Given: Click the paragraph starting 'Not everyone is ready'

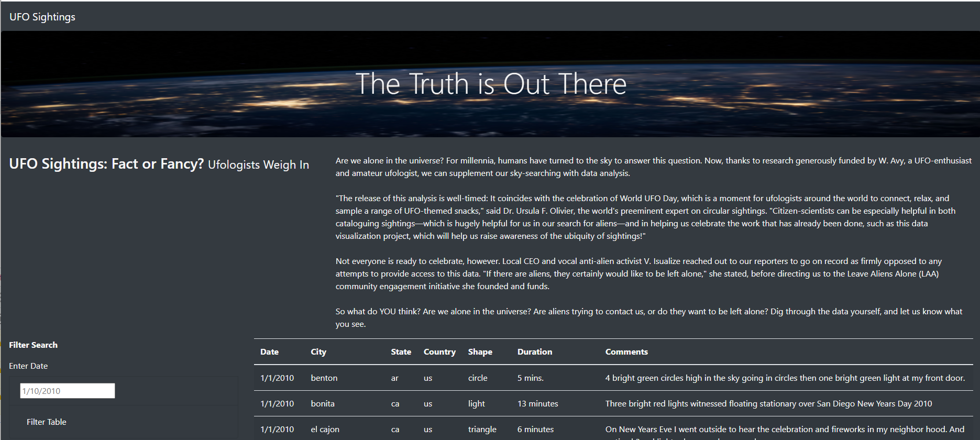Looking at the screenshot, I should 639,273.
